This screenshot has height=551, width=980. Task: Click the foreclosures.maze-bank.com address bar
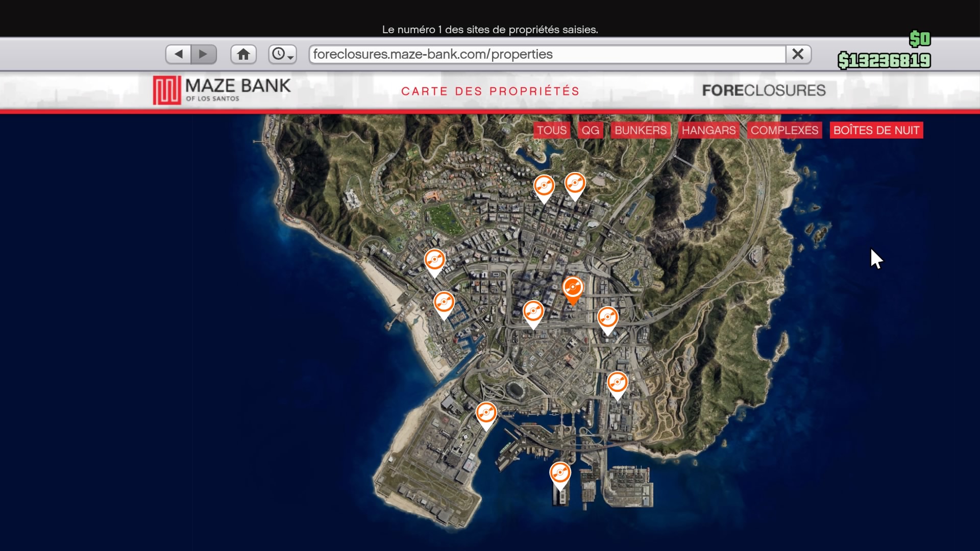(x=546, y=54)
